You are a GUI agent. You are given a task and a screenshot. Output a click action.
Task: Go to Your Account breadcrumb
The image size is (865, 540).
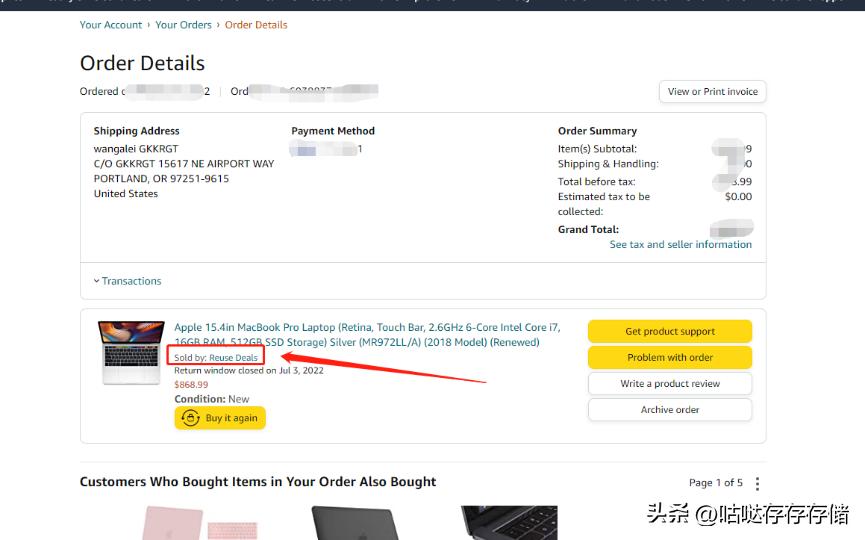(111, 25)
